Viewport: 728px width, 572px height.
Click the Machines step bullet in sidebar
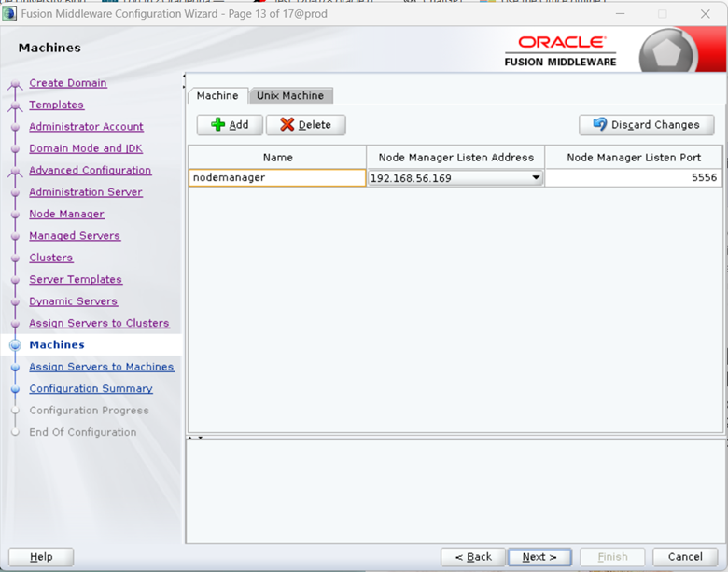tap(15, 345)
